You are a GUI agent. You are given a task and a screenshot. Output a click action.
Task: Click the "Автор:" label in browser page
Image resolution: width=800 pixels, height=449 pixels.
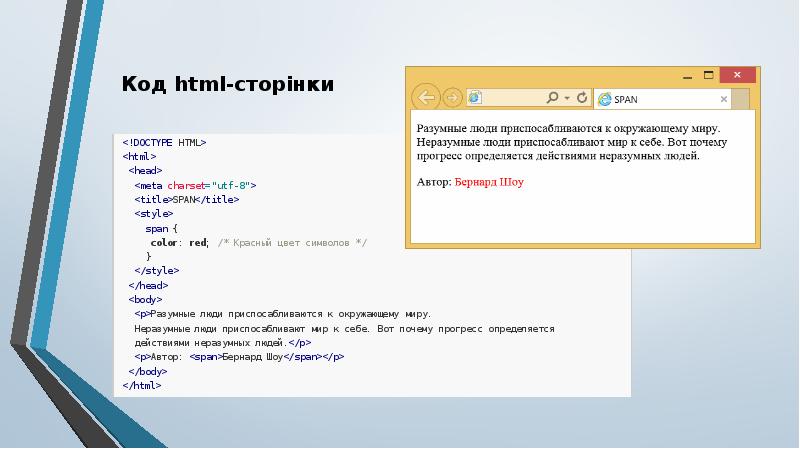tap(434, 182)
